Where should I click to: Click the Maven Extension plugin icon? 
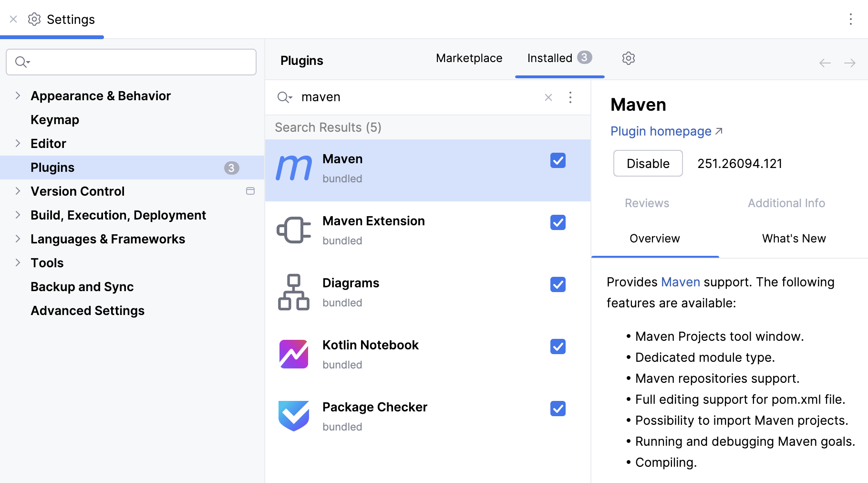pos(293,230)
